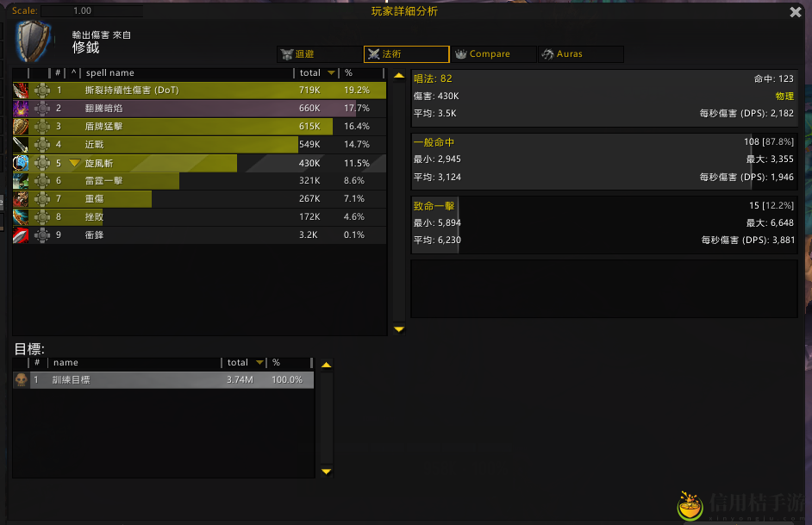Click the ^ column header in spell list
The width and height of the screenshot is (812, 525).
[73, 73]
